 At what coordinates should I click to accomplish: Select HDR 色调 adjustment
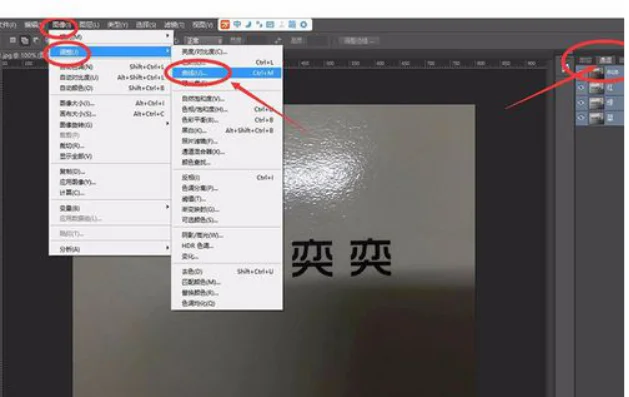pos(227,245)
